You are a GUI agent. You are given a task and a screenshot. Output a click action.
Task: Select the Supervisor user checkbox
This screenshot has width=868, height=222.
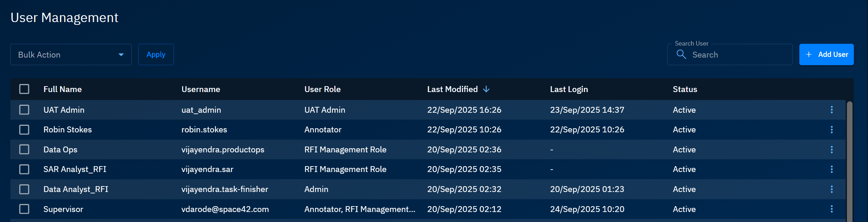coord(24,209)
